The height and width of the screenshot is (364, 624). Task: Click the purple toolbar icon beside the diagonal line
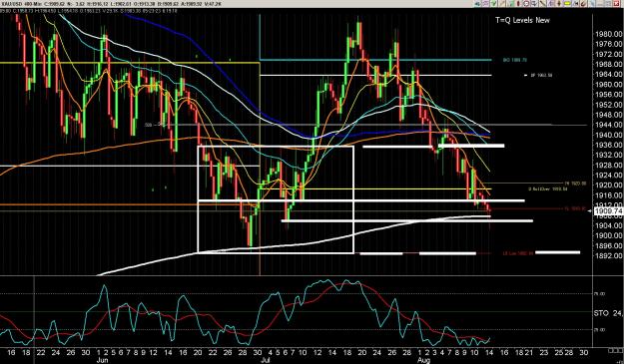click(551, 4)
